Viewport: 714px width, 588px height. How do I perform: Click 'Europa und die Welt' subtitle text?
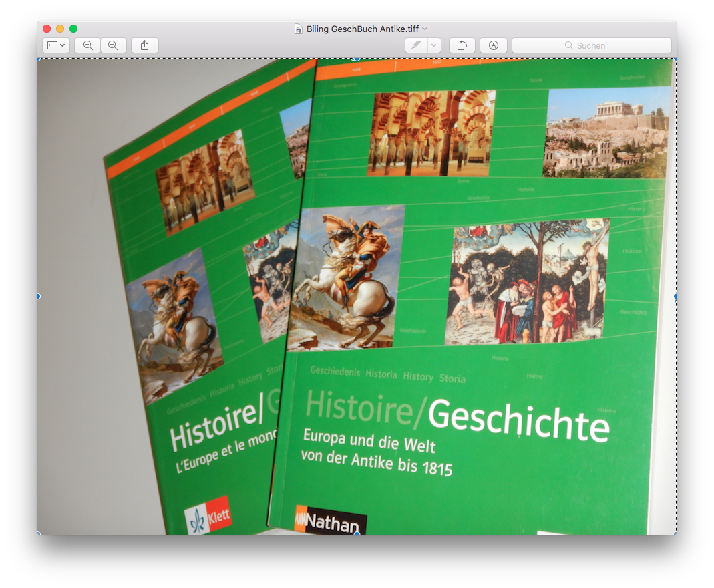coord(369,441)
